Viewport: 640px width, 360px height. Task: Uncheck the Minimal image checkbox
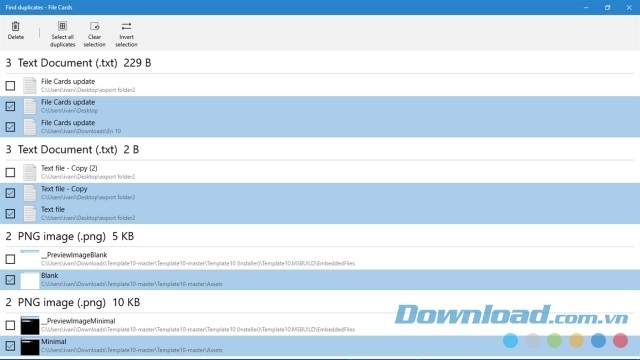10,346
